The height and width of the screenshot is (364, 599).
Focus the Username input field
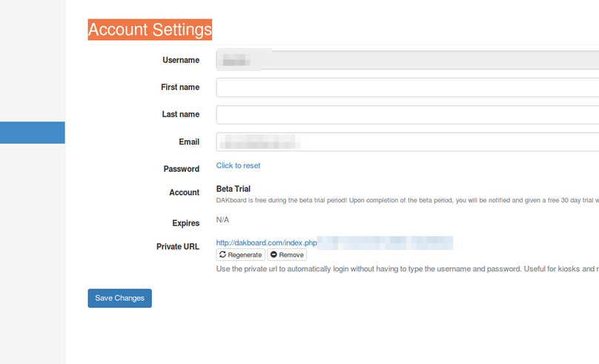pyautogui.click(x=408, y=60)
